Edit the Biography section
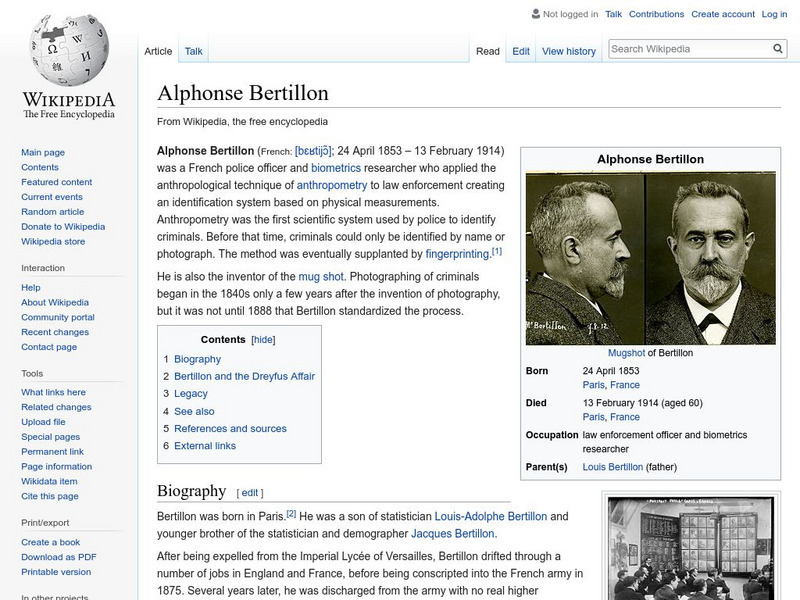800x600 pixels. pyautogui.click(x=250, y=493)
